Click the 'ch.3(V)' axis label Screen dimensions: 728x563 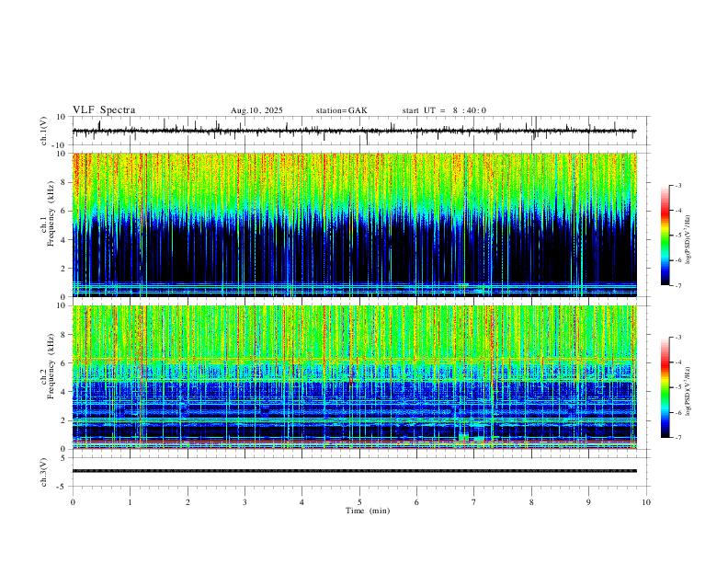44,472
